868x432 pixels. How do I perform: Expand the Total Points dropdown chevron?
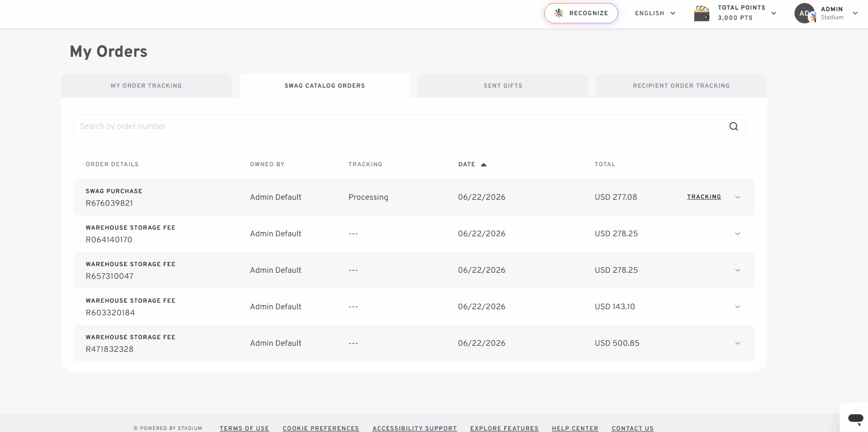point(774,13)
